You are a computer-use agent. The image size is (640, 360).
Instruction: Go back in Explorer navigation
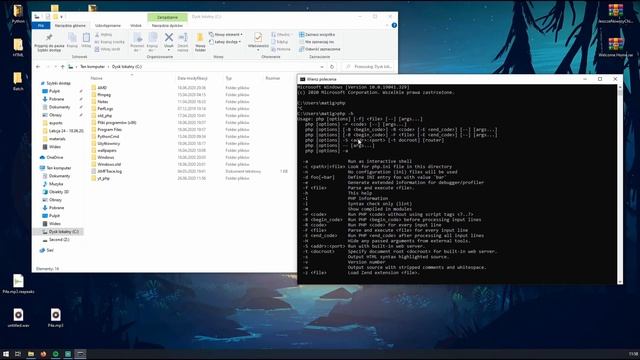pos(38,67)
